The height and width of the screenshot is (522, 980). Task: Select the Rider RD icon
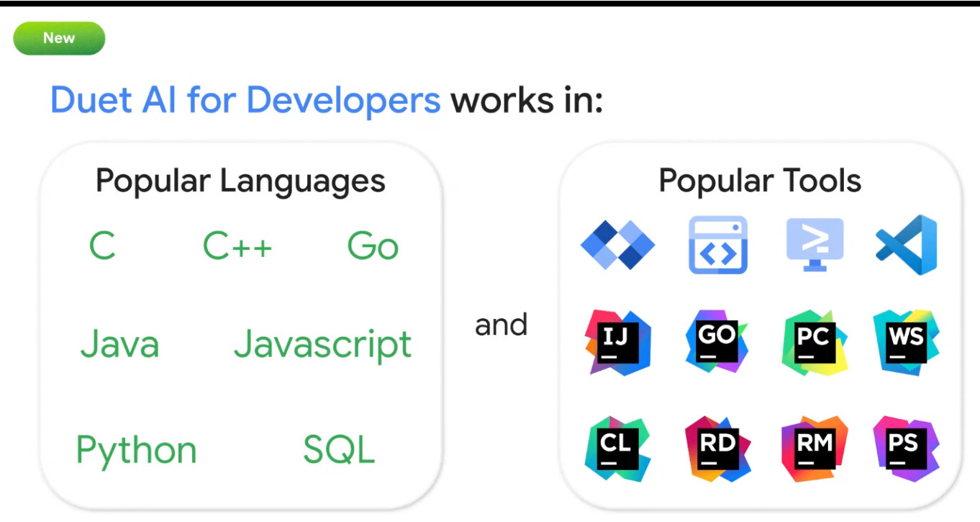717,449
